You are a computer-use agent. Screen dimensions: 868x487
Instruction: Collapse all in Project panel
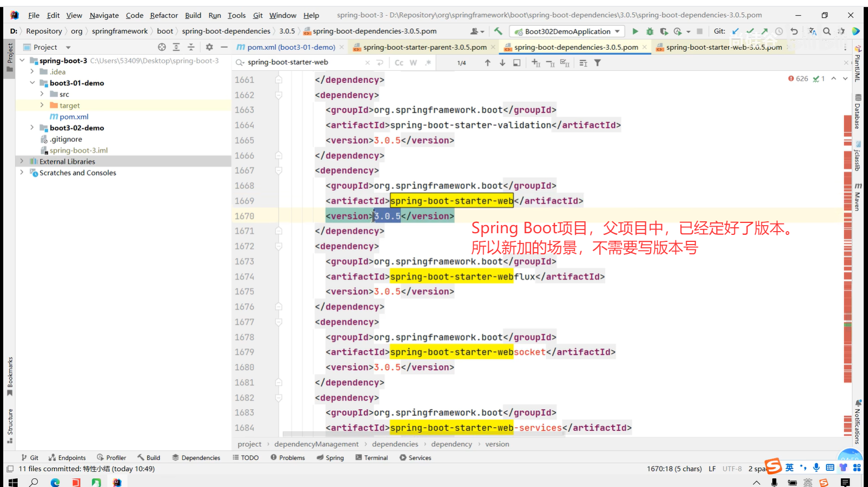pyautogui.click(x=191, y=47)
